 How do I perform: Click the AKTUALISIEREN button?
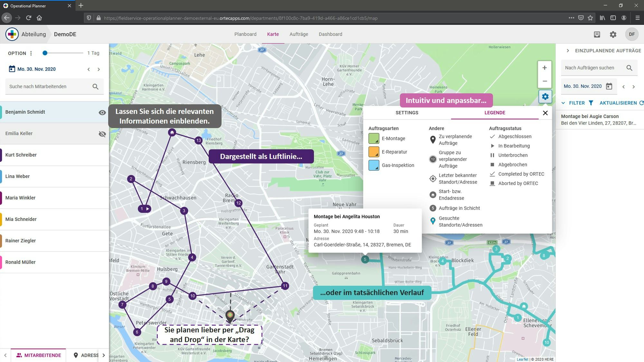coord(618,103)
